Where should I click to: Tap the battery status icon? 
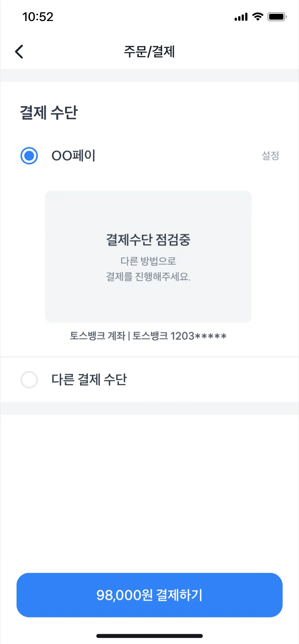pyautogui.click(x=277, y=17)
